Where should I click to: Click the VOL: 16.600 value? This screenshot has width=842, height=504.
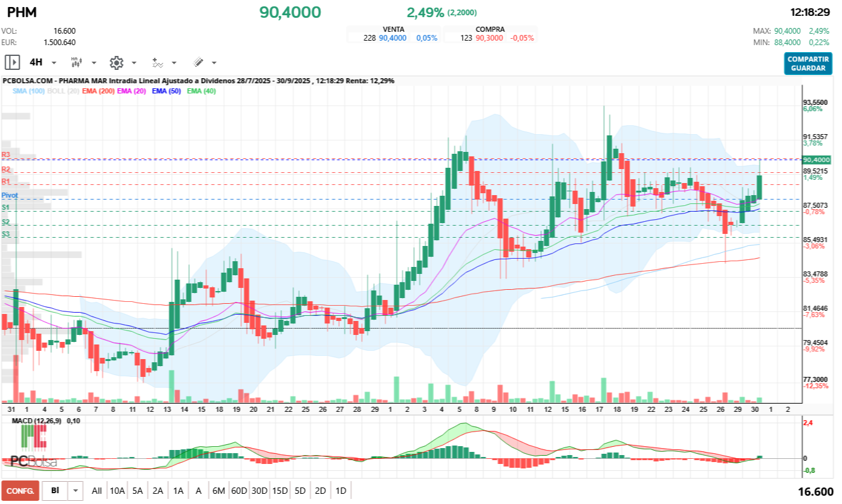[64, 31]
